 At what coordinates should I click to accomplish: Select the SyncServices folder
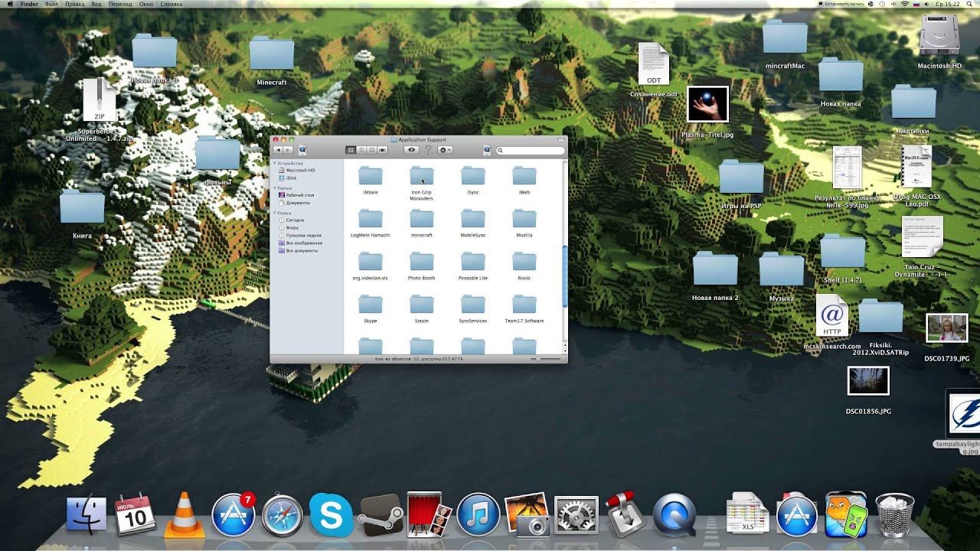473,305
